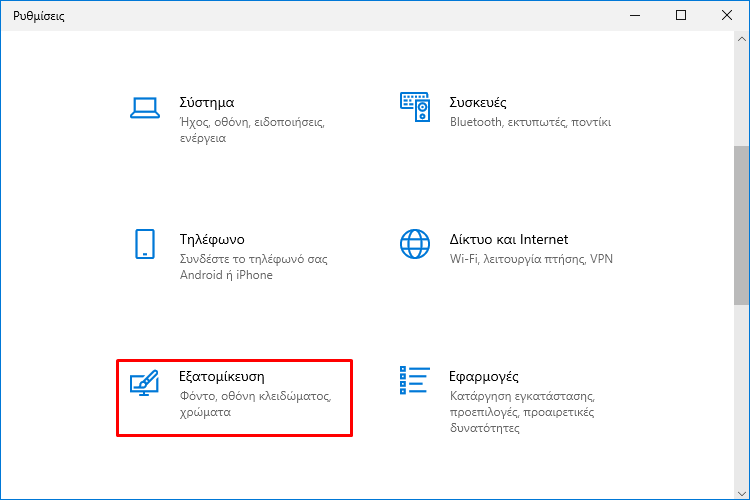
Task: Click the vertical scrollbar thumb
Action: point(742,225)
